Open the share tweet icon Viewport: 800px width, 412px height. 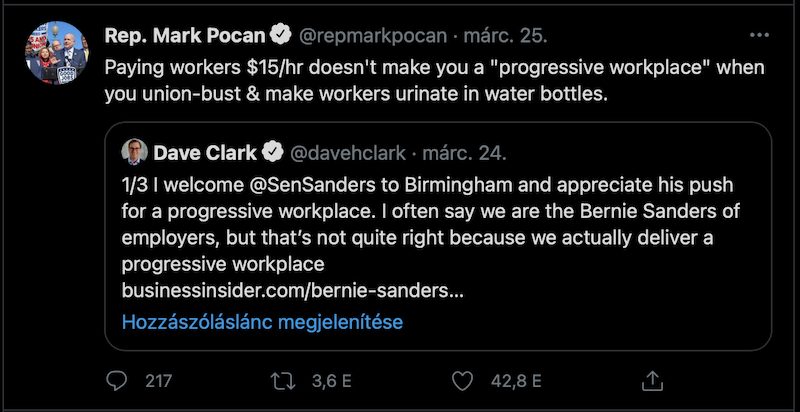point(651,380)
